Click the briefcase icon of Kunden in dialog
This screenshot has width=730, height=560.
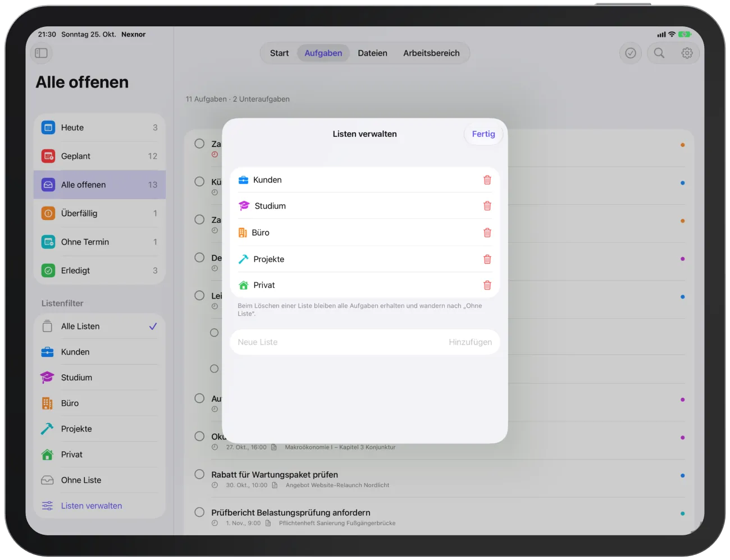(x=243, y=180)
